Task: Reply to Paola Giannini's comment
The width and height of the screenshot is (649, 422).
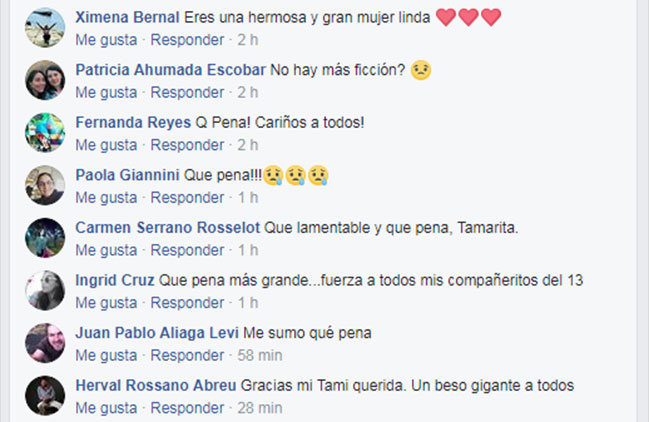Action: click(x=186, y=198)
